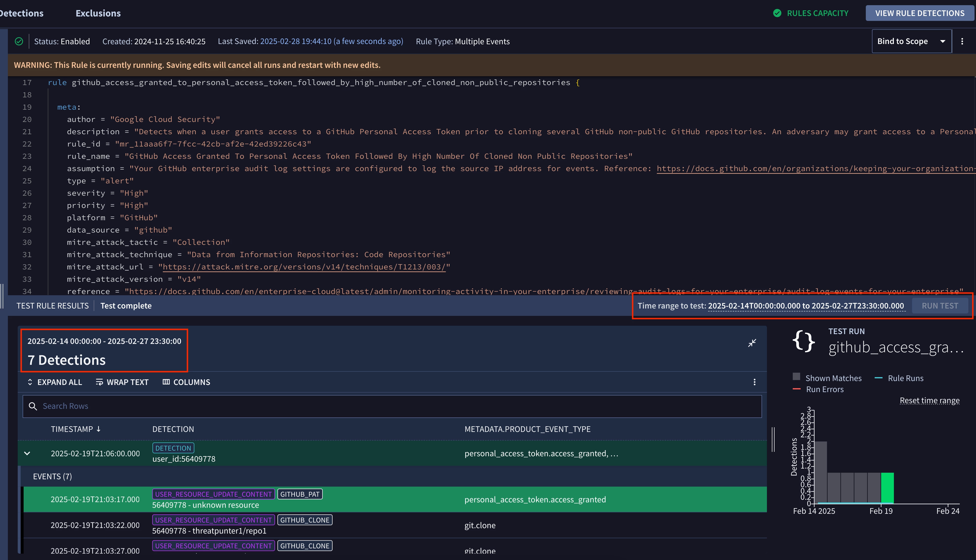Open the rule options three-dot menu
The image size is (976, 560).
point(962,42)
